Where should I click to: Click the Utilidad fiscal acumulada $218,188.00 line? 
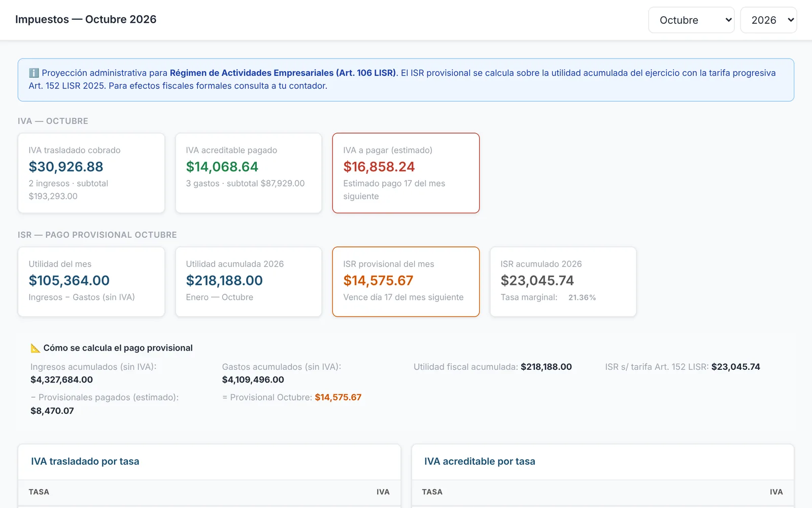click(493, 367)
